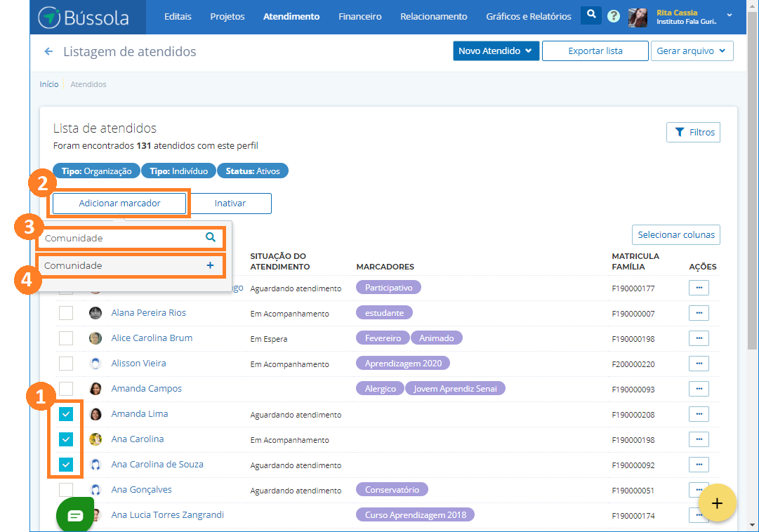Click the estudante marker tag
This screenshot has height=532, width=759.
point(384,313)
